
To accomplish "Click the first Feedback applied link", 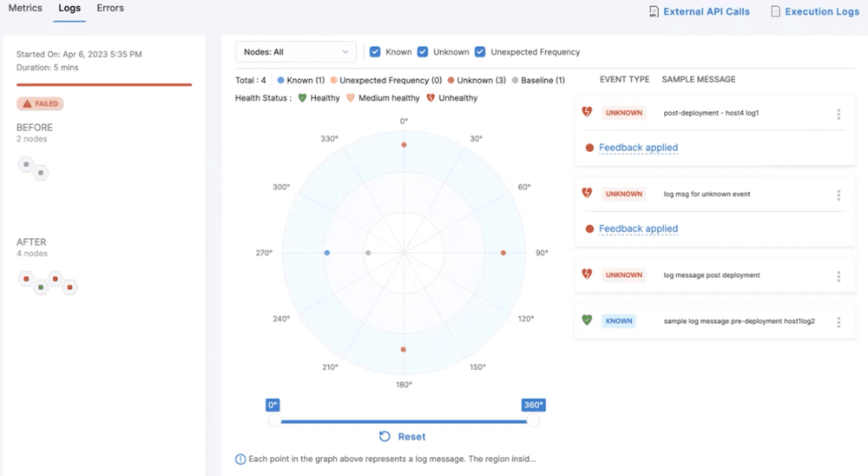I will pyautogui.click(x=638, y=148).
